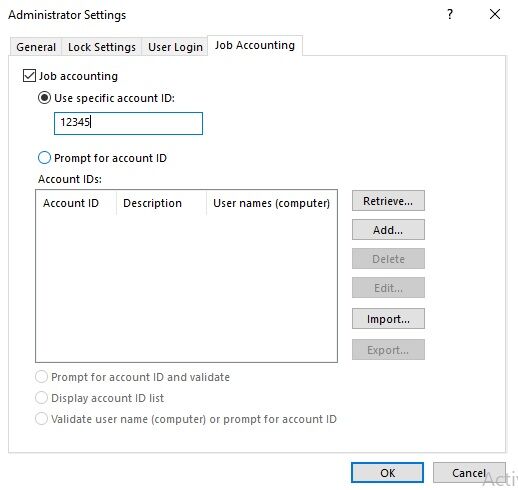Click the specific account ID text field

(x=128, y=123)
